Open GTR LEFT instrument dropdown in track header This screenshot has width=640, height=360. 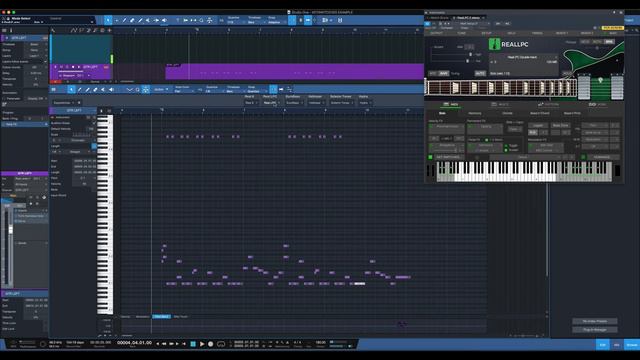coord(74,76)
